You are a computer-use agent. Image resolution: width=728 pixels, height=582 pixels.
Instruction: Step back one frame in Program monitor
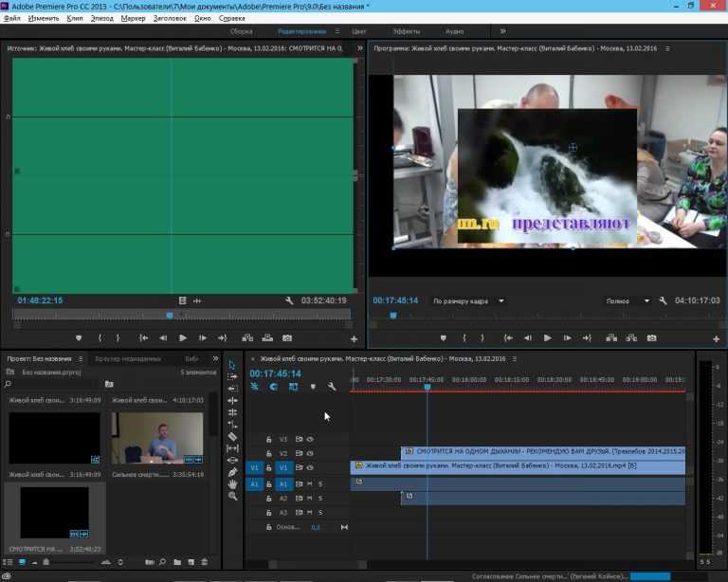(x=528, y=338)
